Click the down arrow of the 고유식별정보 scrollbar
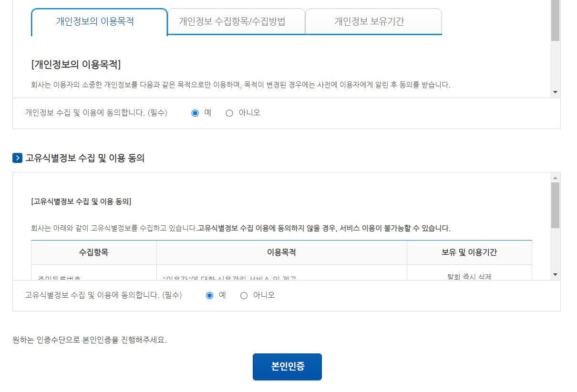Image resolution: width=577 pixels, height=392 pixels. click(x=555, y=274)
